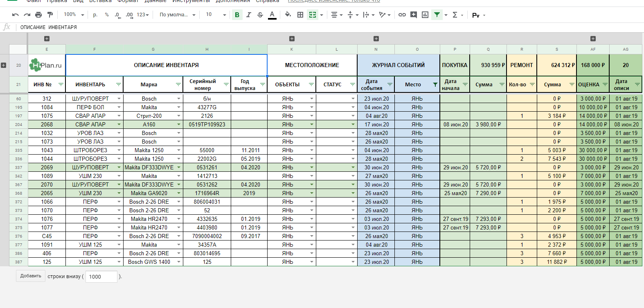Image resolution: width=644 pixels, height=308 pixels.
Task: Open ОБЪЕКТЫ column filter menu
Action: tap(311, 85)
